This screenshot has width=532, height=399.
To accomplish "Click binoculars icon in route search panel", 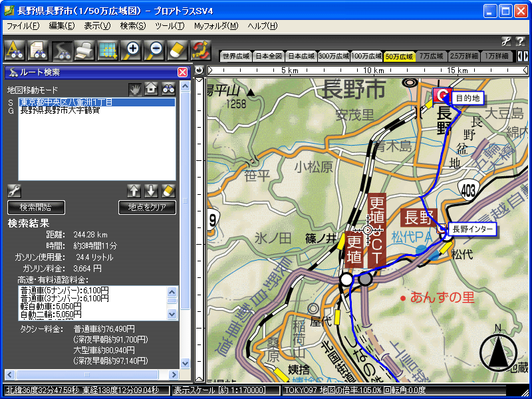I will coord(168,89).
